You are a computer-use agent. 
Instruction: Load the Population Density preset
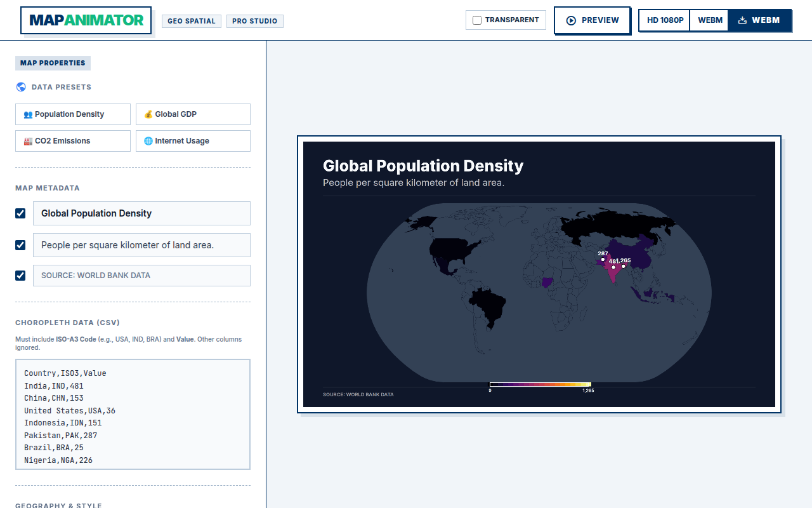click(73, 114)
